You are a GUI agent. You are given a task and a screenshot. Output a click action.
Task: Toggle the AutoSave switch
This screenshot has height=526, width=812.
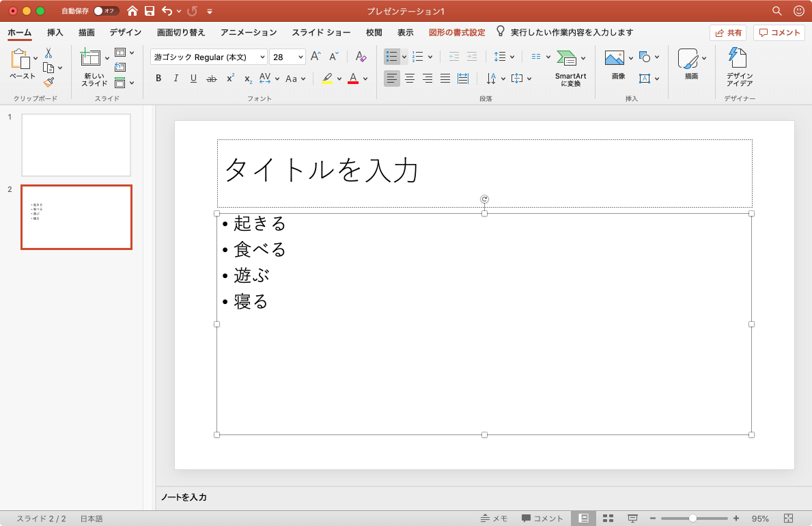[x=106, y=11]
